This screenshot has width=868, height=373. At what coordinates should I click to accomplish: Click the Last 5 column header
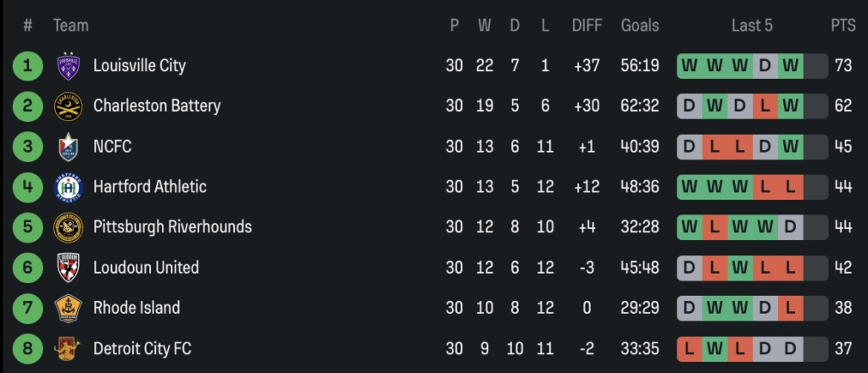752,25
